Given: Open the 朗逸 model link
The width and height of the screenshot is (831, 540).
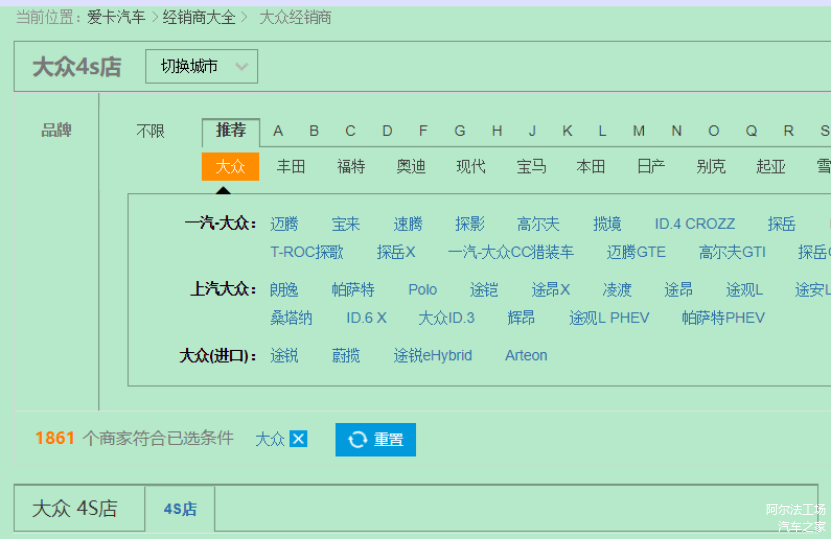Looking at the screenshot, I should [284, 290].
